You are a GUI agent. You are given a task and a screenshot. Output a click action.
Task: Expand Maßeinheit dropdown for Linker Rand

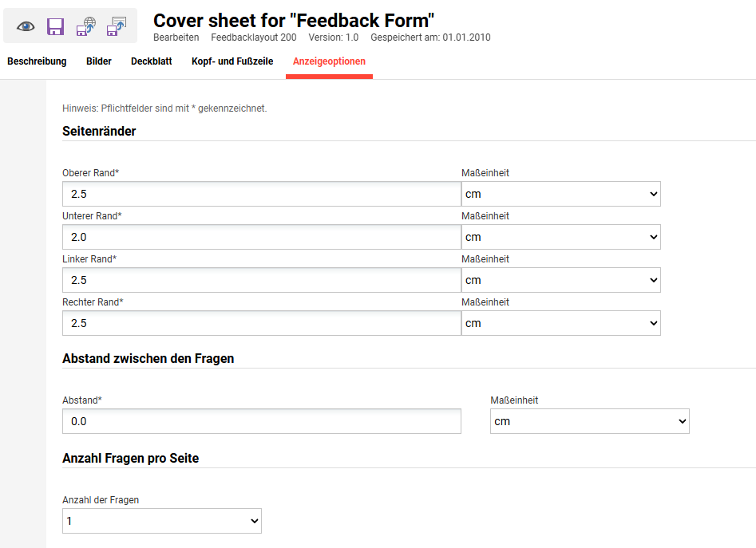(560, 280)
